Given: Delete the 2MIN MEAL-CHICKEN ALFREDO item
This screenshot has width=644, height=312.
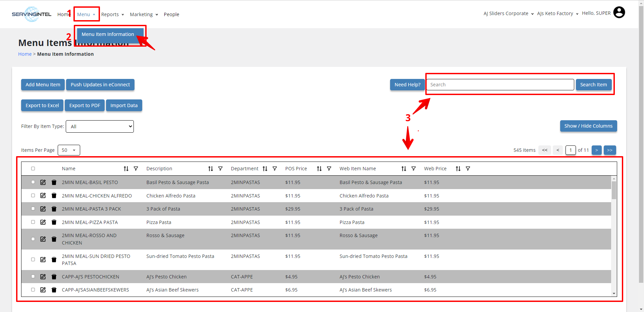Looking at the screenshot, I should click(54, 195).
